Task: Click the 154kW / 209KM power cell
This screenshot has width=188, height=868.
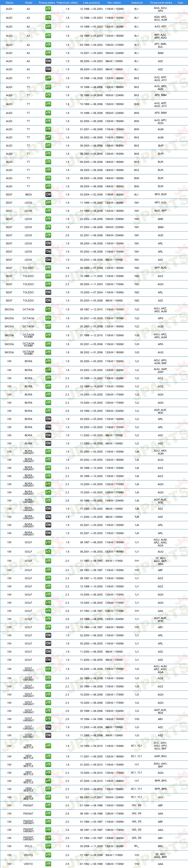Action: (x=114, y=219)
